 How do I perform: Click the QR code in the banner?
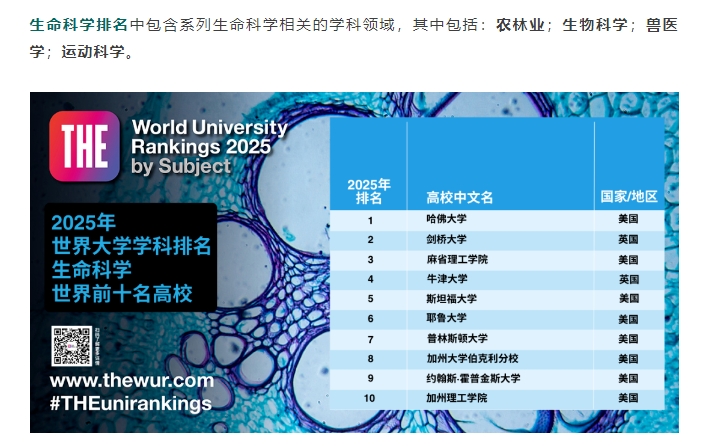72,346
